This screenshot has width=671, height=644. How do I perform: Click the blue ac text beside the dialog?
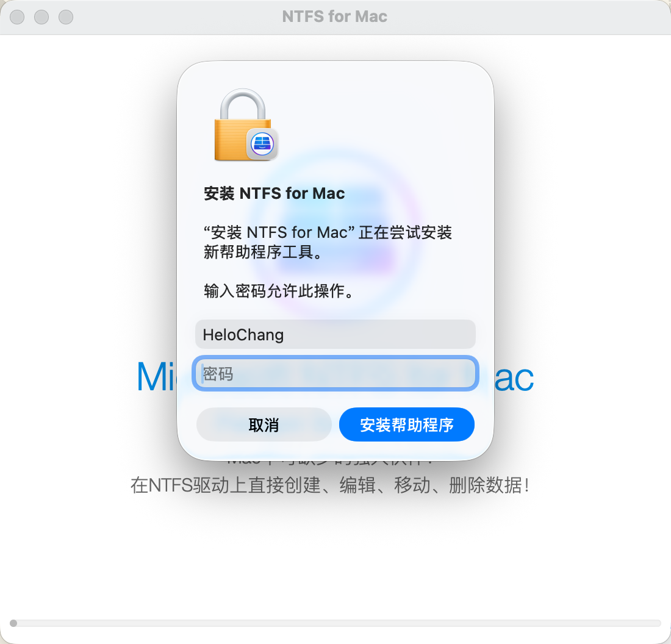coord(514,379)
